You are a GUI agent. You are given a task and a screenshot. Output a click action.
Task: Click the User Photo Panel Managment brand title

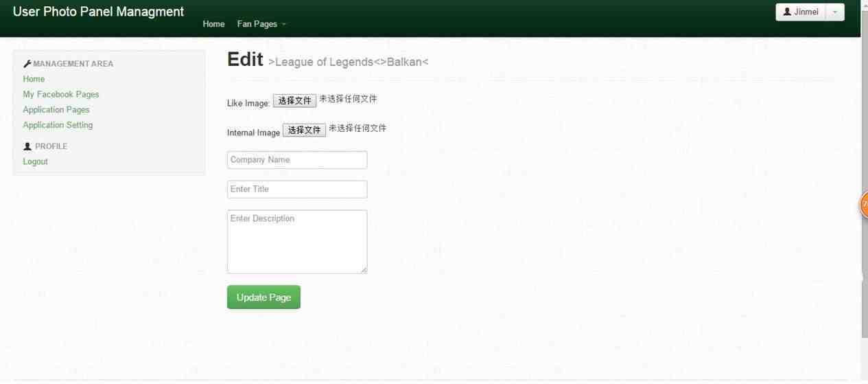98,12
